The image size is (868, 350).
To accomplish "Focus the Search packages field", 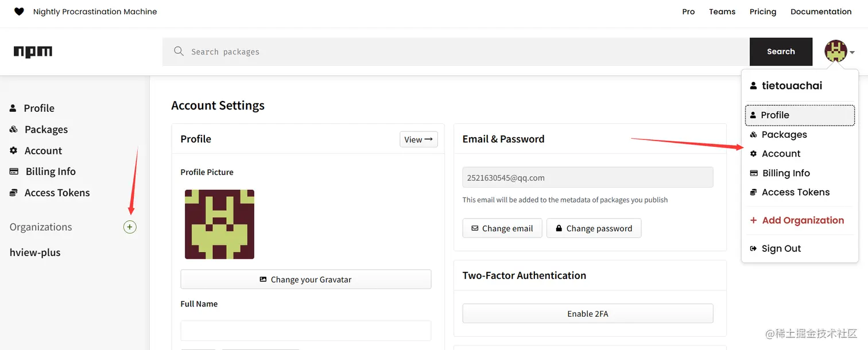I will [456, 52].
